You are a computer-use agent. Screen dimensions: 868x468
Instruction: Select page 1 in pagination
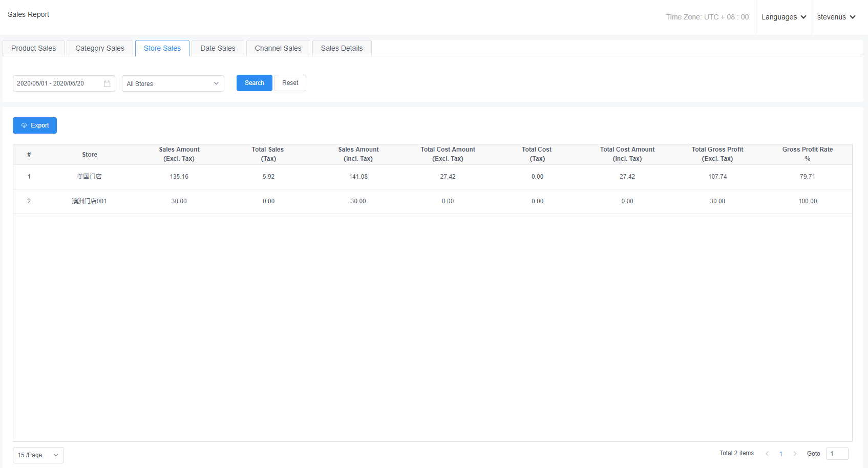click(781, 454)
